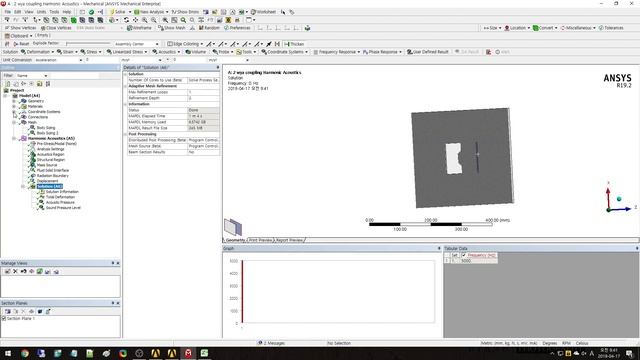Open Chrome from the Windows taskbar
Screen dimensions: 640x360
tap(24, 353)
